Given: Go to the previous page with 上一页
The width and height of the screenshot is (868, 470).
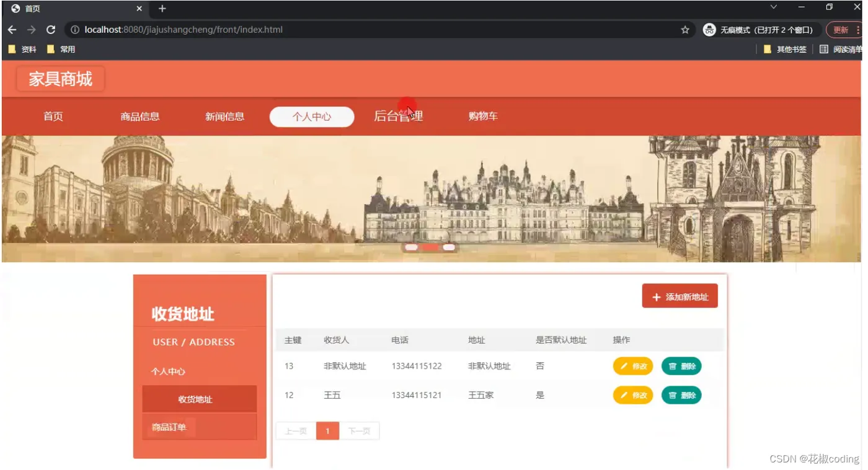Looking at the screenshot, I should [x=296, y=431].
